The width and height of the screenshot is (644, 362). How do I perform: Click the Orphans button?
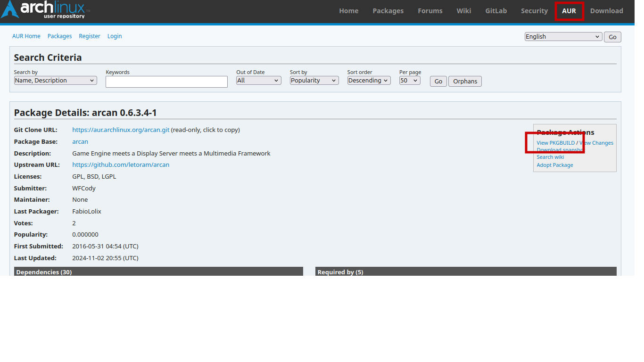point(465,82)
